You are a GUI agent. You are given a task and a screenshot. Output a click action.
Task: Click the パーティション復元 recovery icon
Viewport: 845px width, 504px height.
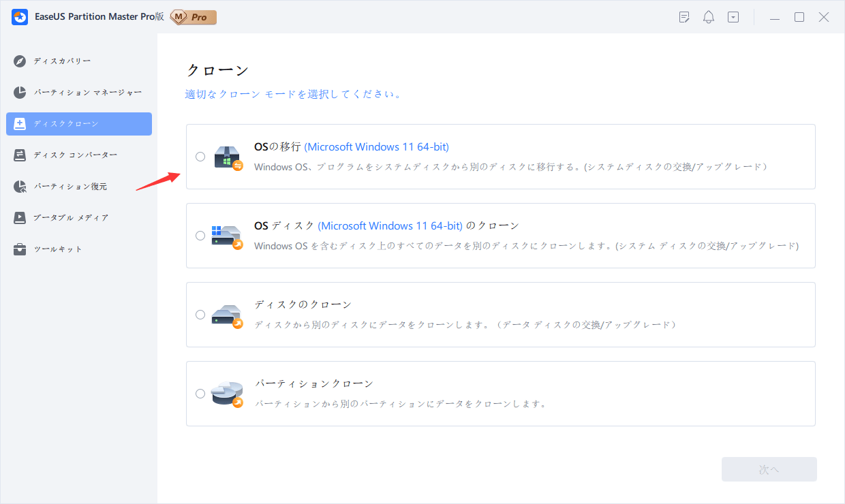coord(20,186)
